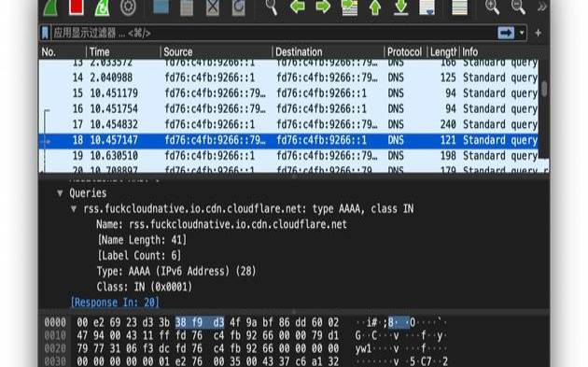Stop the running capture with red square
Viewport: 588px width, 367px height.
(77, 7)
